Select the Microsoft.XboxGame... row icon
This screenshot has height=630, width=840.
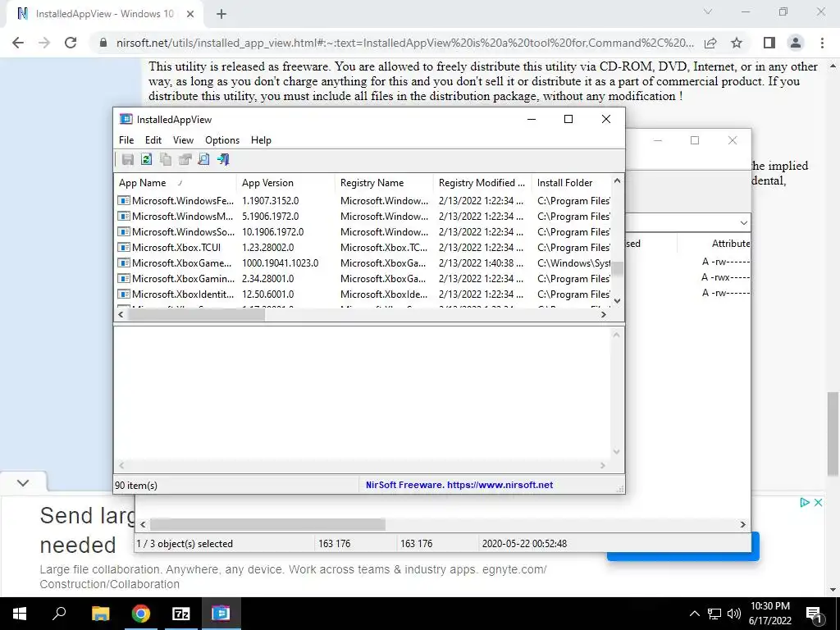124,263
